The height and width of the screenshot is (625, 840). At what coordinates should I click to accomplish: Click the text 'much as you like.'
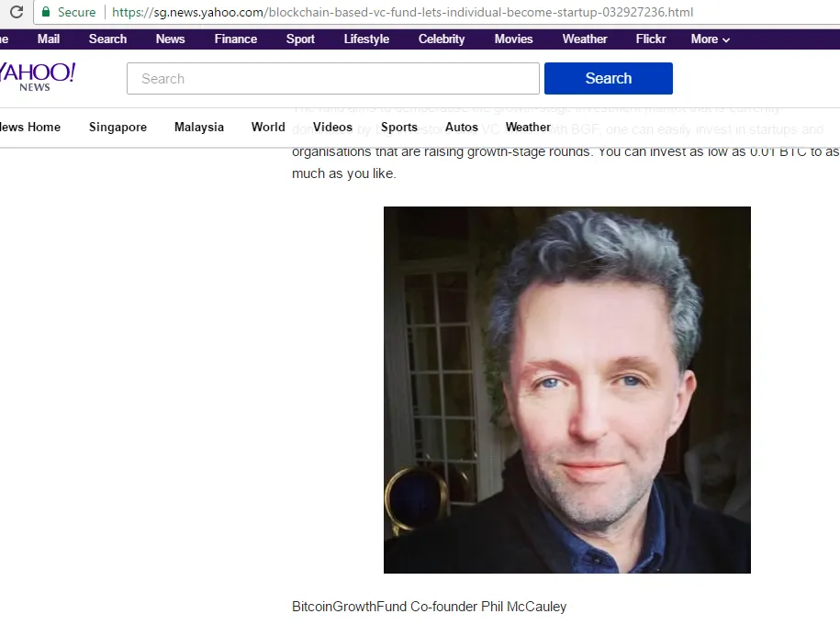344,173
